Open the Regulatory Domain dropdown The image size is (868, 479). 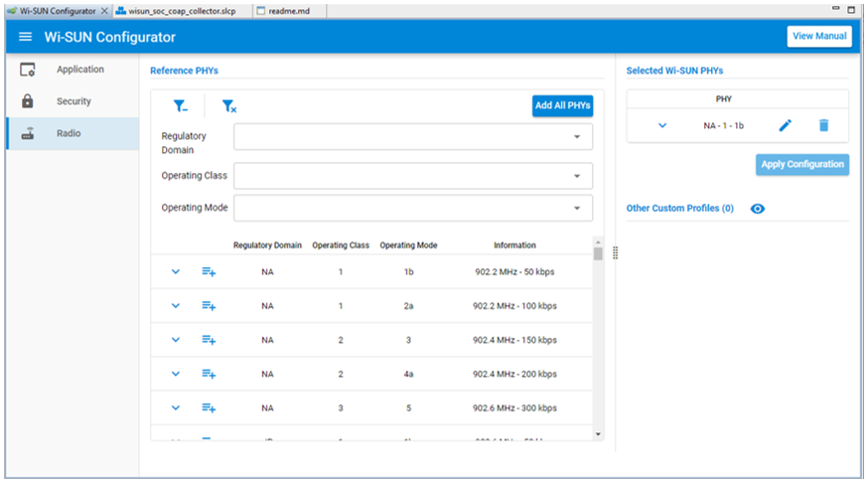(x=413, y=137)
